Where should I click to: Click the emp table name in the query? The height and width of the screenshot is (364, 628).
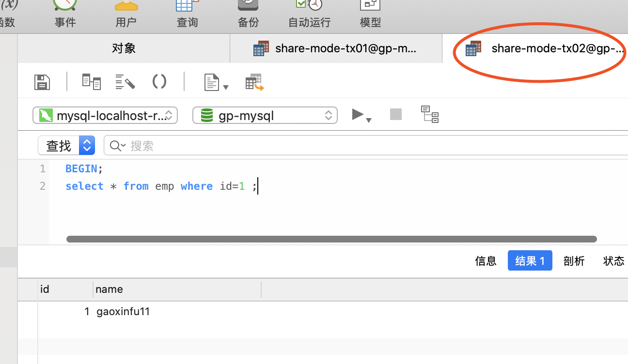pos(165,186)
